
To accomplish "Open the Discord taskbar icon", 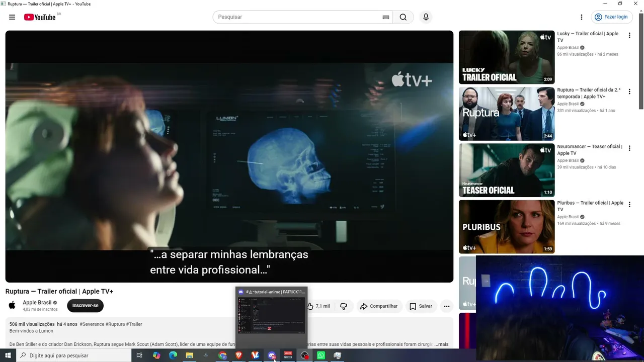I will click(272, 355).
